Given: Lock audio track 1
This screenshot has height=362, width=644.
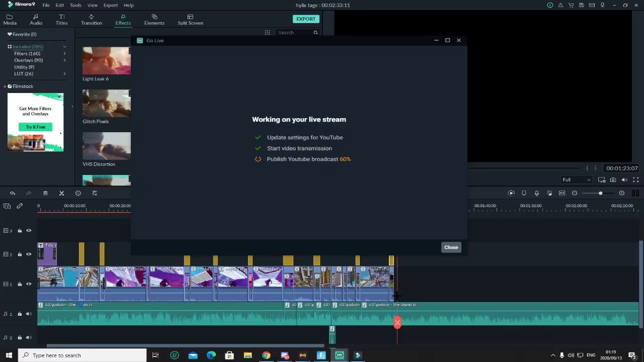Looking at the screenshot, I should click(20, 314).
